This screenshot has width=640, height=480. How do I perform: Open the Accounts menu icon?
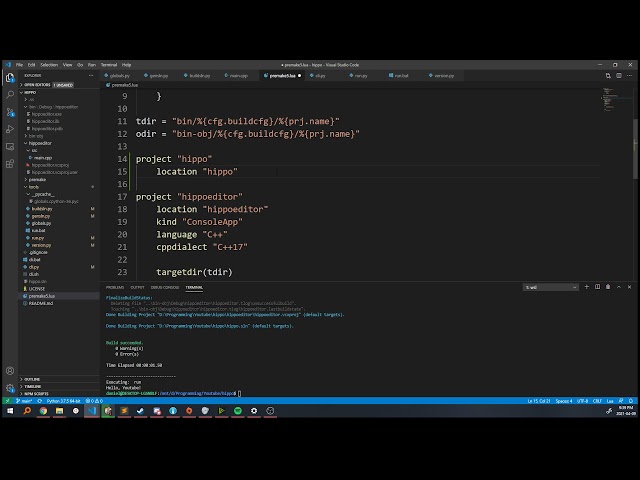tap(10, 371)
